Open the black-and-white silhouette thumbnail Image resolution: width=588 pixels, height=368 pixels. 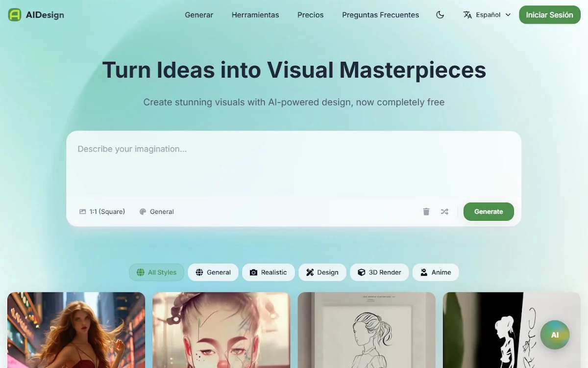(512, 330)
